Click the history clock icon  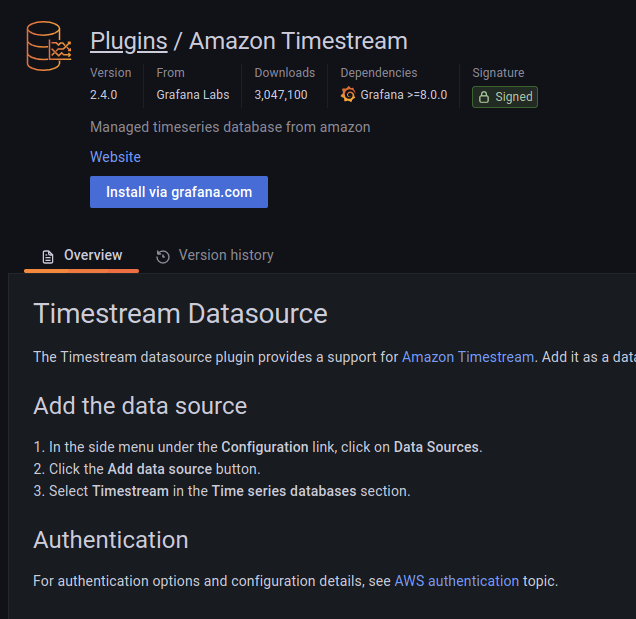[x=163, y=256]
